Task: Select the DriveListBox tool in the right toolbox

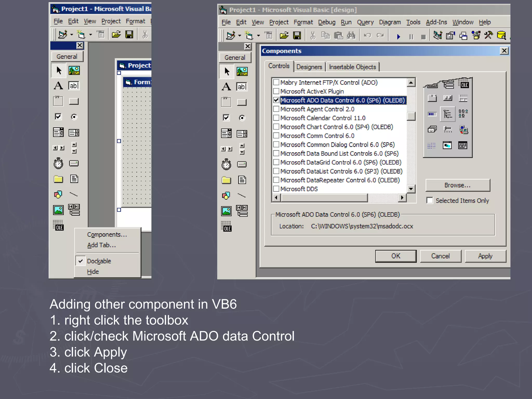Action: 242,164
